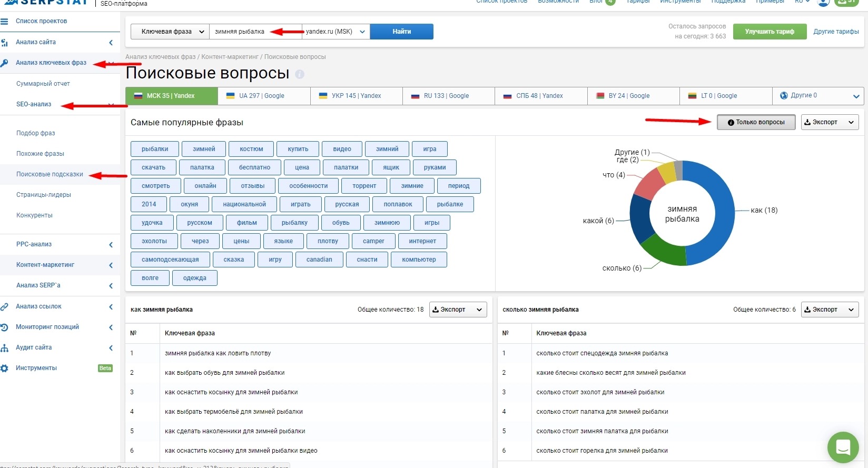The width and height of the screenshot is (868, 468).
Task: Click the рыбалки phrase tag
Action: [155, 149]
